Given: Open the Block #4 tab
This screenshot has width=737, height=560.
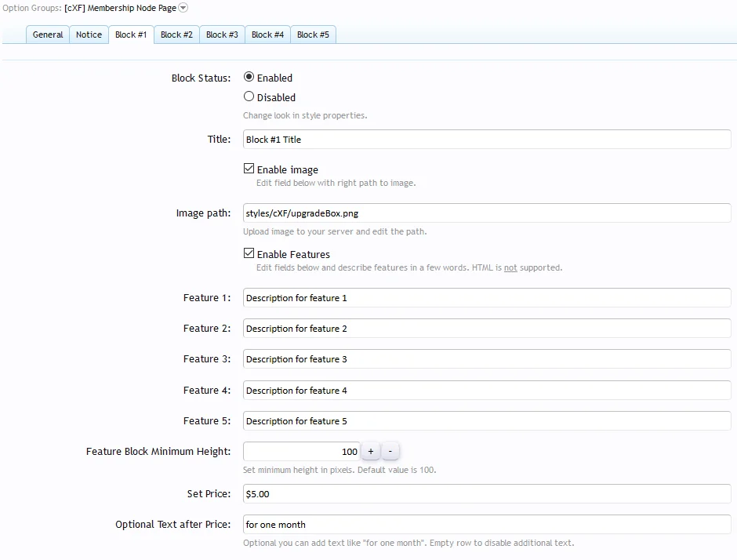Looking at the screenshot, I should tap(267, 35).
